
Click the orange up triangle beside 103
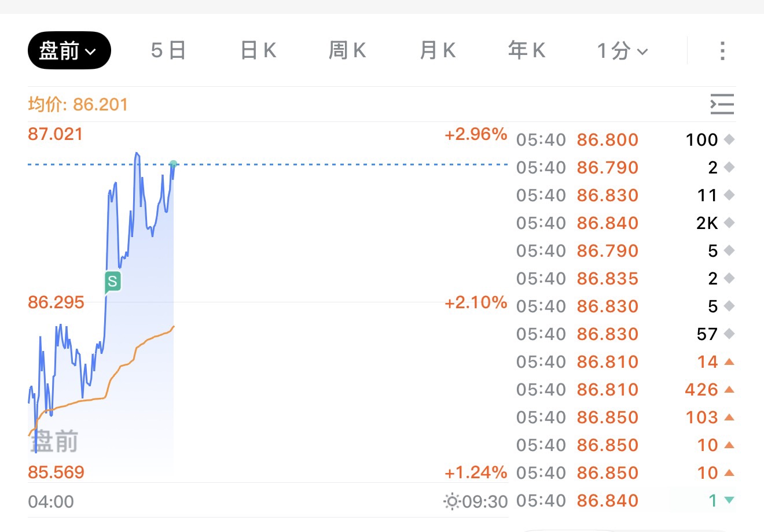(729, 417)
